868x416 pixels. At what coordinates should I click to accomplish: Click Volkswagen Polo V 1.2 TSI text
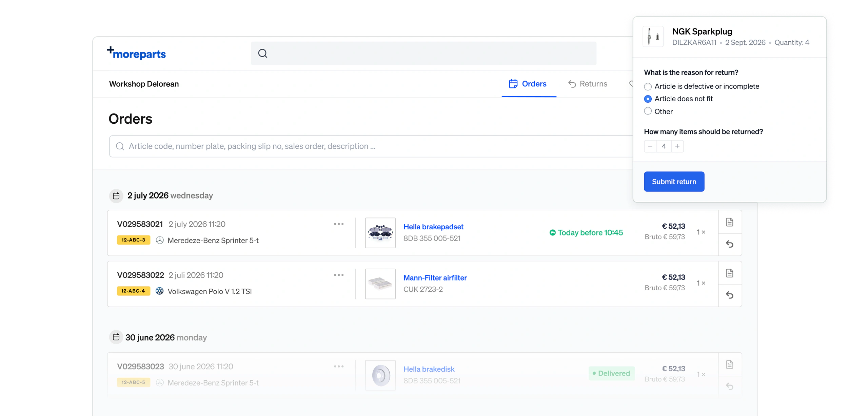[210, 291]
